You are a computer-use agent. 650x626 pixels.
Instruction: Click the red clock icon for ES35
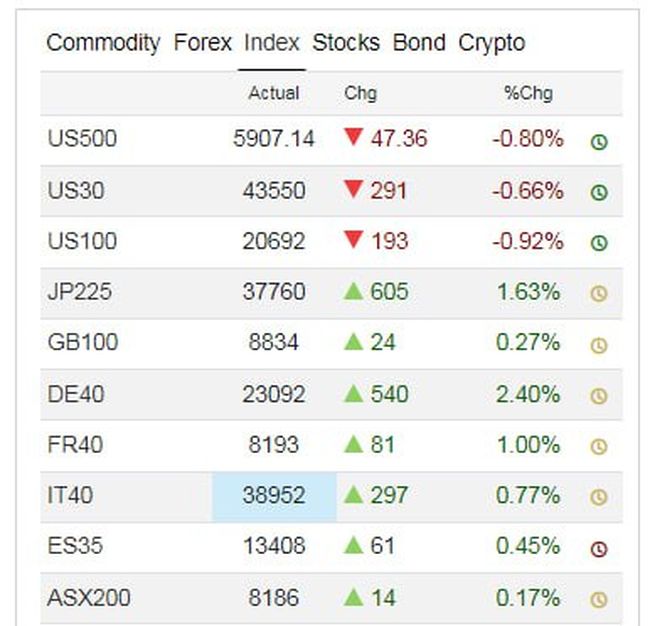pyautogui.click(x=599, y=549)
